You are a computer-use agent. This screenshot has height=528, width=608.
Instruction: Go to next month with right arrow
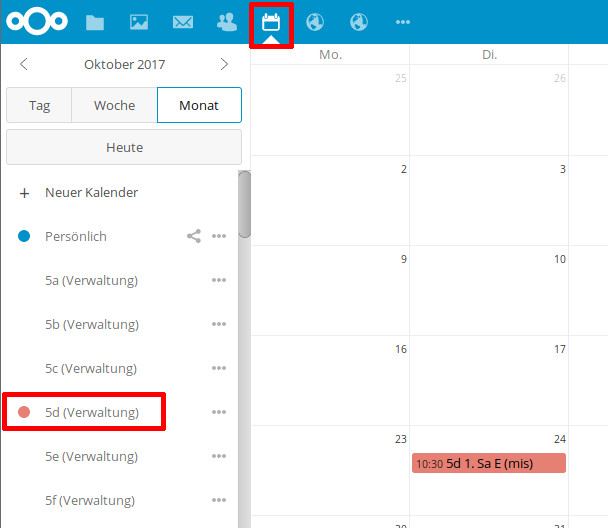[x=224, y=64]
